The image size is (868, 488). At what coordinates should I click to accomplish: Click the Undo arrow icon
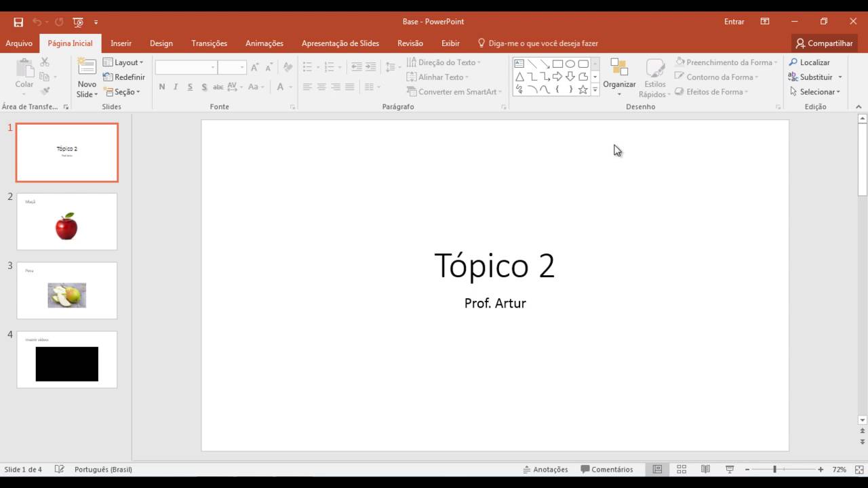pos(37,22)
